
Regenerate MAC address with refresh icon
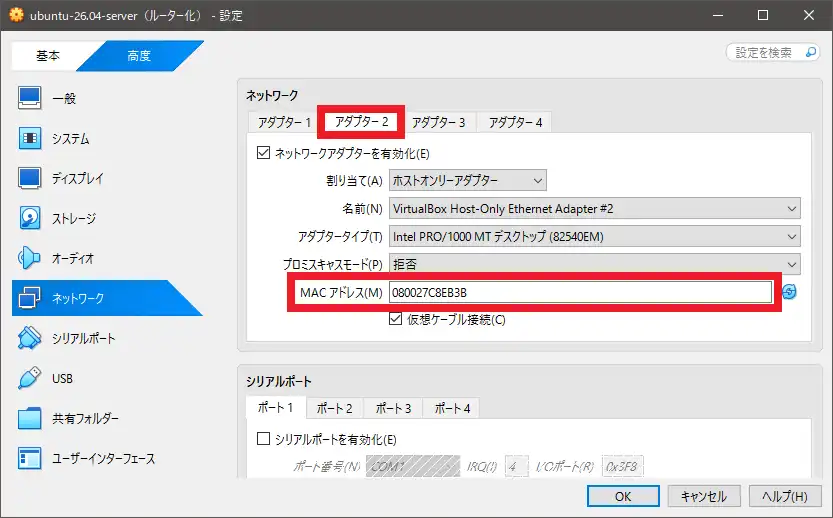coord(789,292)
